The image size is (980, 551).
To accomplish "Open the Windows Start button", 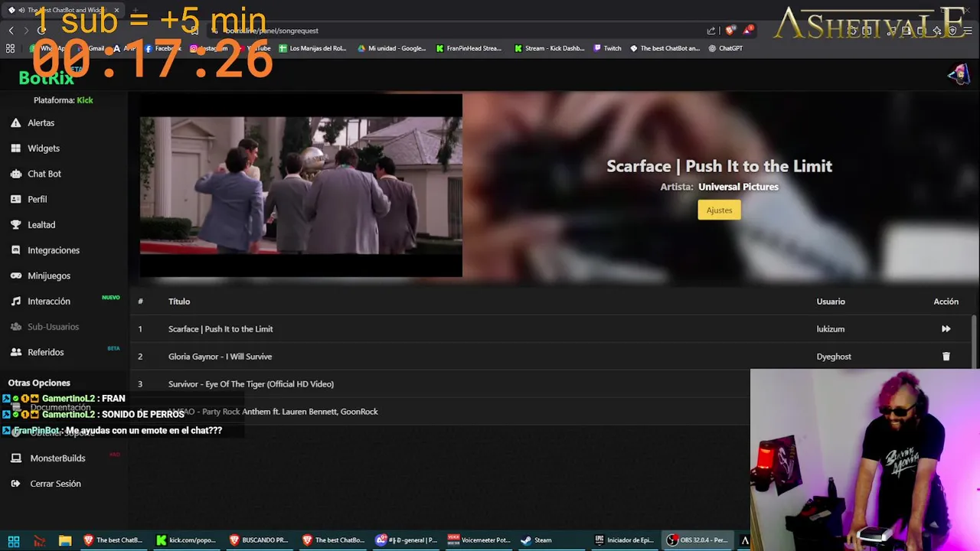I will 14,540.
